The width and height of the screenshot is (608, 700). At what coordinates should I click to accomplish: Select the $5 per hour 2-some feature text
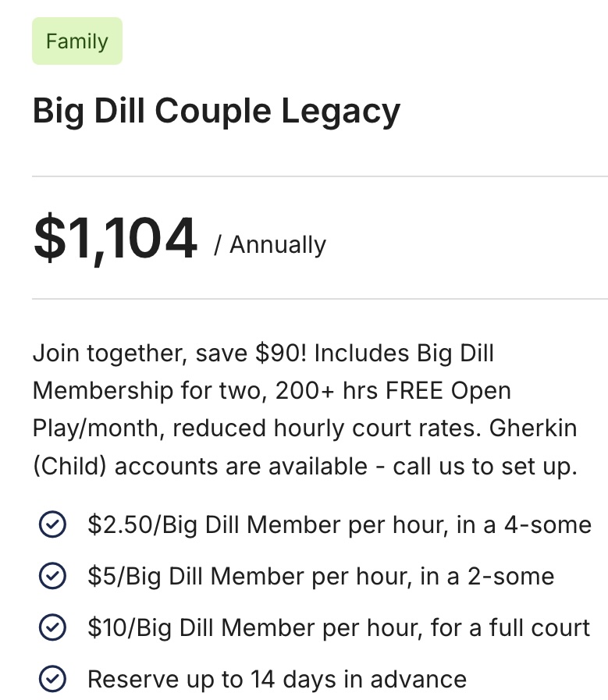click(x=321, y=577)
